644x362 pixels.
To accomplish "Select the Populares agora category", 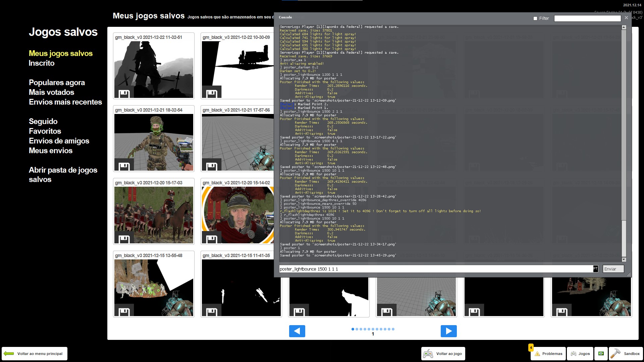I will click(57, 82).
